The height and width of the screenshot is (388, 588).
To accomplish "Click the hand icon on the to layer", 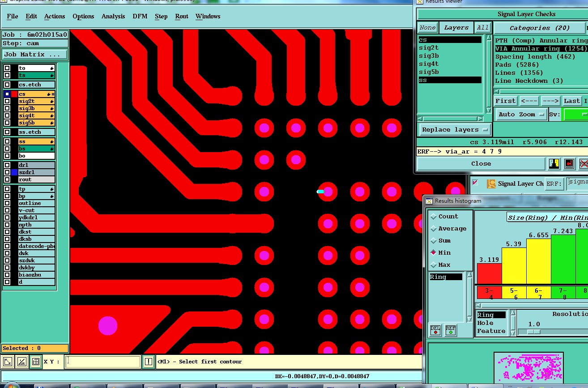I will (x=52, y=68).
